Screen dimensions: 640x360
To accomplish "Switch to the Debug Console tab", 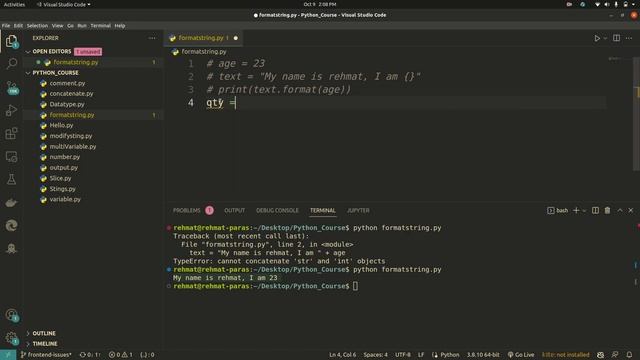I will pyautogui.click(x=277, y=210).
